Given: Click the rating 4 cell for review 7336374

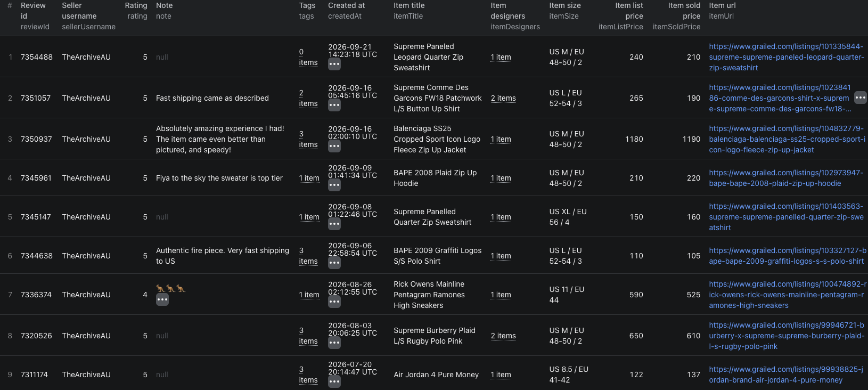Looking at the screenshot, I should tap(145, 295).
